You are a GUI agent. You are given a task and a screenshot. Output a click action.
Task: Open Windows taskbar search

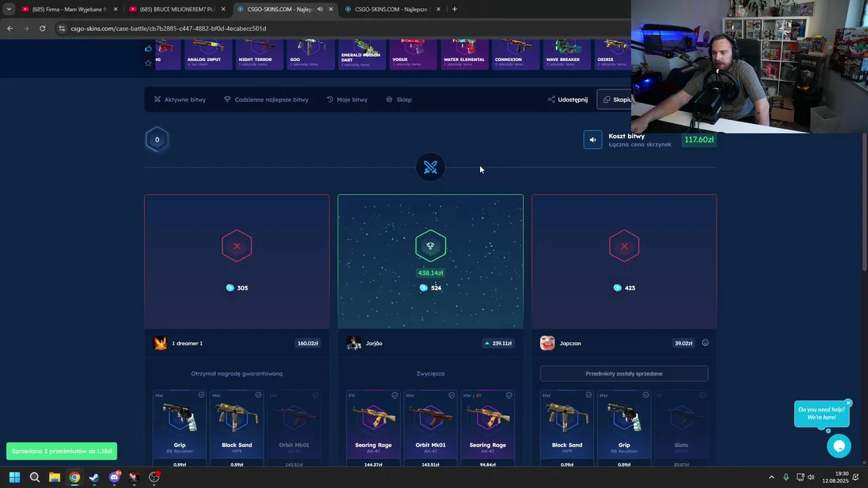pyautogui.click(x=35, y=477)
